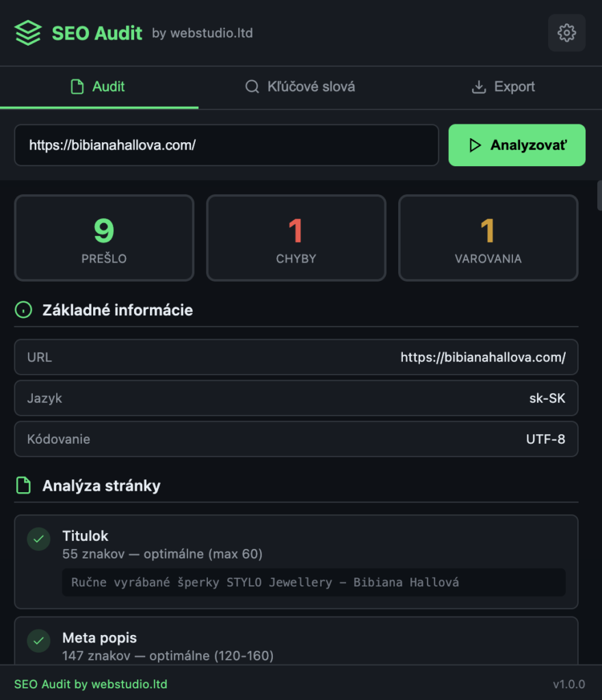602x700 pixels.
Task: Click the scrollbar on the right edge
Action: coord(599,195)
